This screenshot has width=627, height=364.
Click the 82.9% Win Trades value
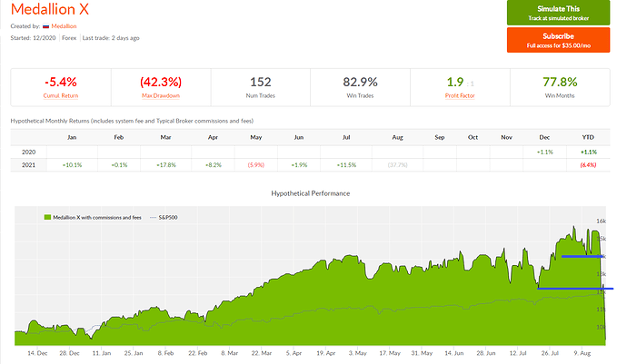pyautogui.click(x=360, y=82)
